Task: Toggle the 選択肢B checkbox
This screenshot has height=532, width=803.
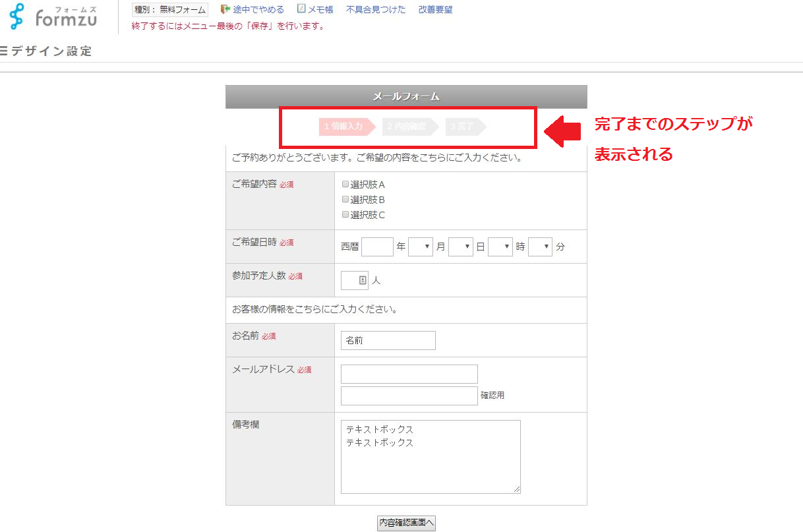Action: [345, 199]
